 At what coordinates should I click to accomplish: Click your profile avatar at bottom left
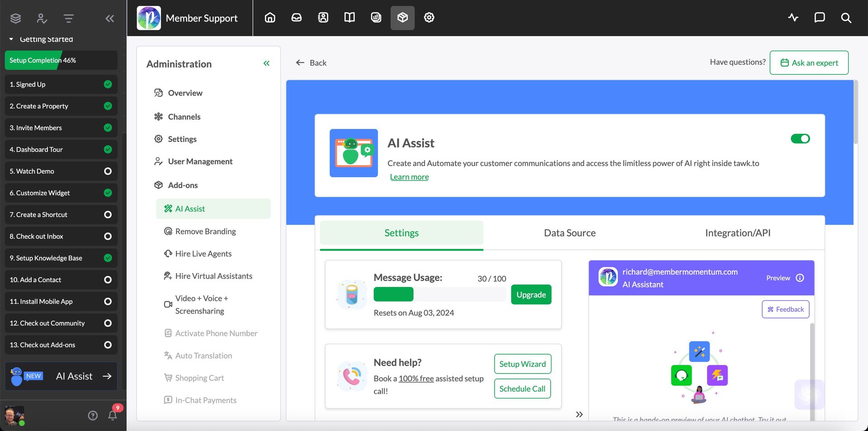point(15,416)
